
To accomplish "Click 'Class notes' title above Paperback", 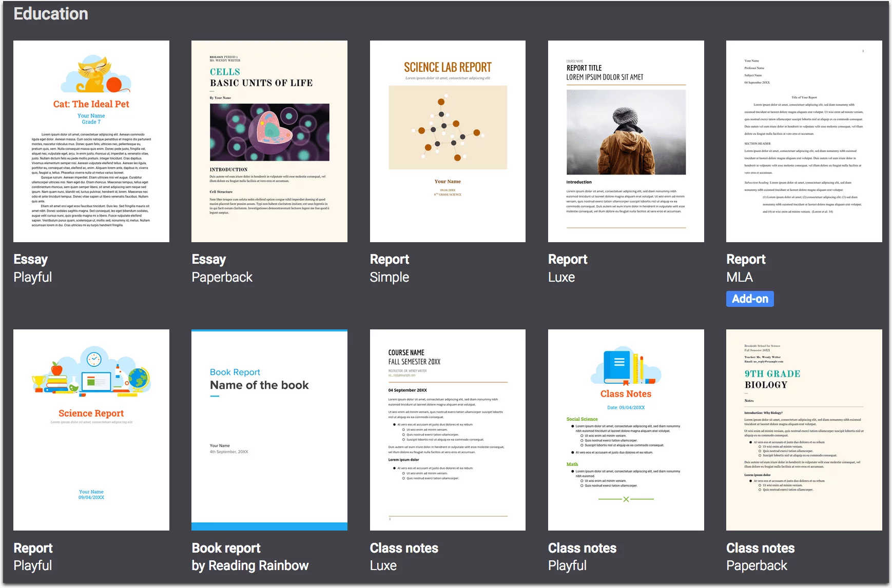I will (x=761, y=548).
